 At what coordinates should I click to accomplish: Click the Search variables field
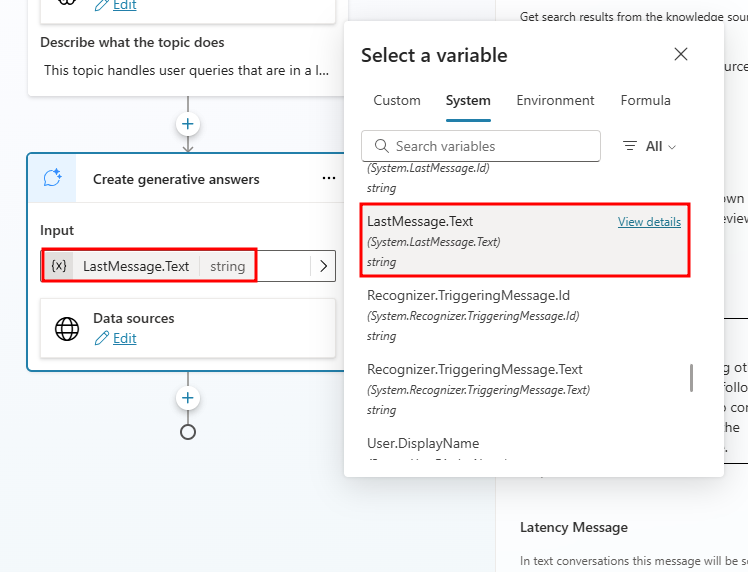(481, 146)
